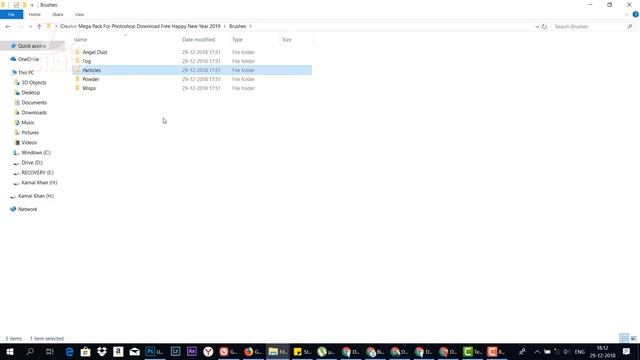Click the search magnifier in Search Brushes box
The image size is (640, 360).
click(629, 27)
